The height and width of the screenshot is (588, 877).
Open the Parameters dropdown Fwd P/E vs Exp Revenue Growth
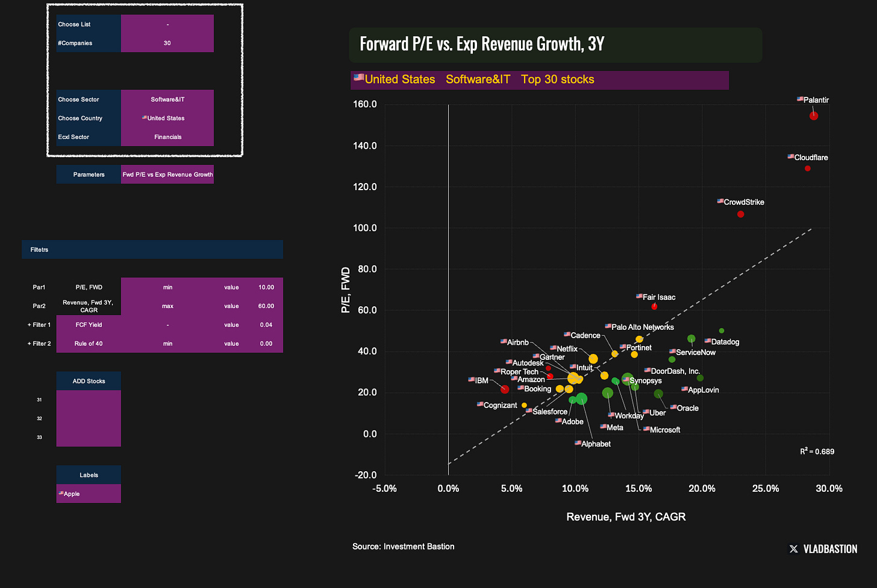tap(167, 175)
